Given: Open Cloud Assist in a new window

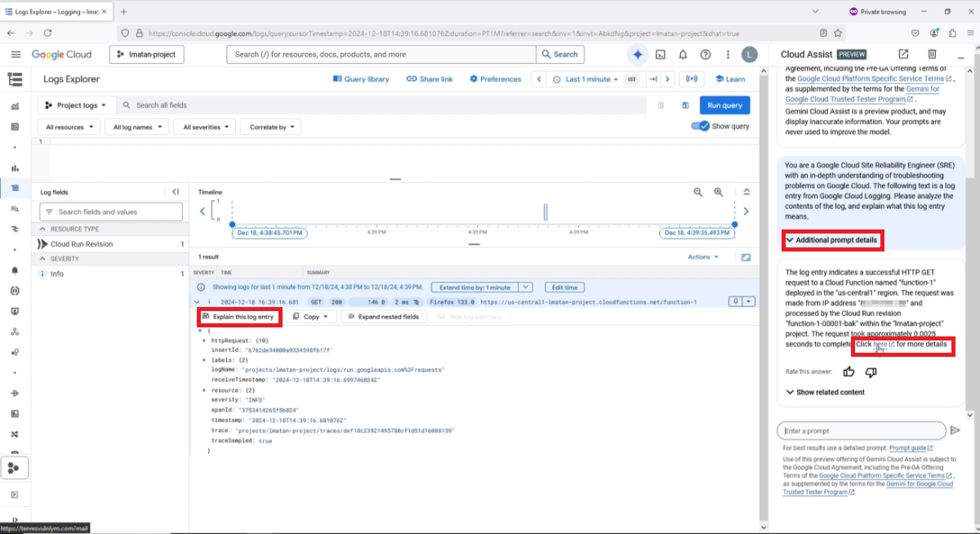Looking at the screenshot, I should (x=902, y=54).
